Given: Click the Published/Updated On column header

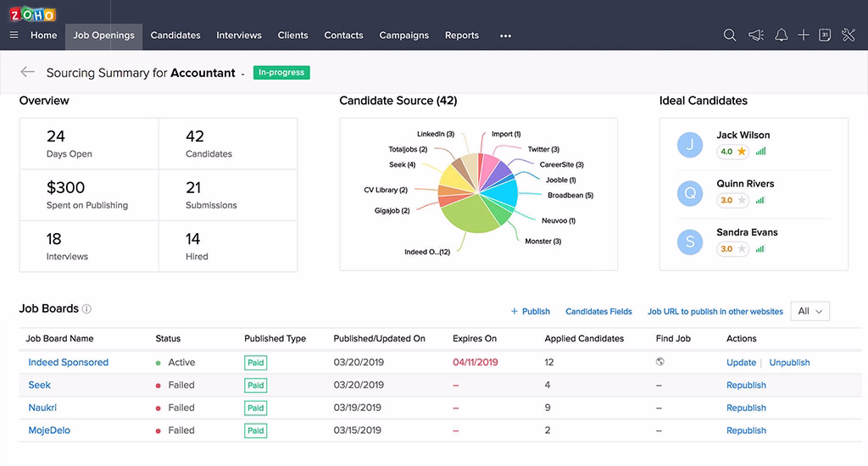Looking at the screenshot, I should click(379, 338).
